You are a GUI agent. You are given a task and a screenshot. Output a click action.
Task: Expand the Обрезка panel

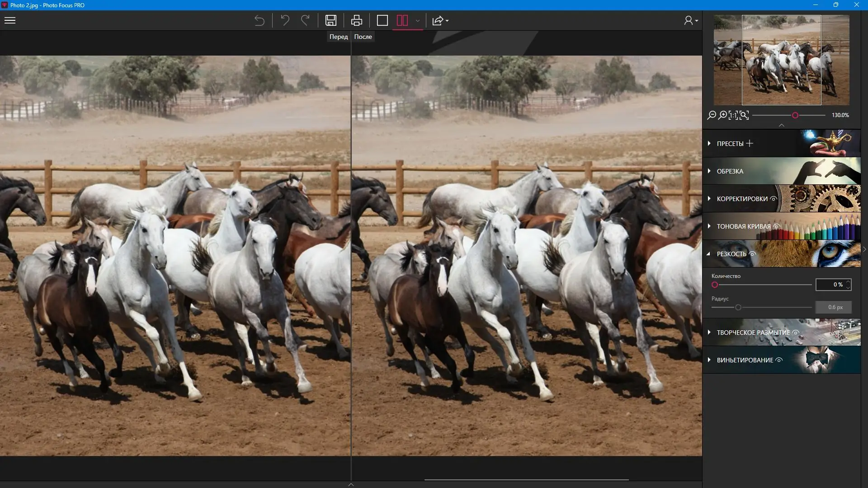click(730, 171)
